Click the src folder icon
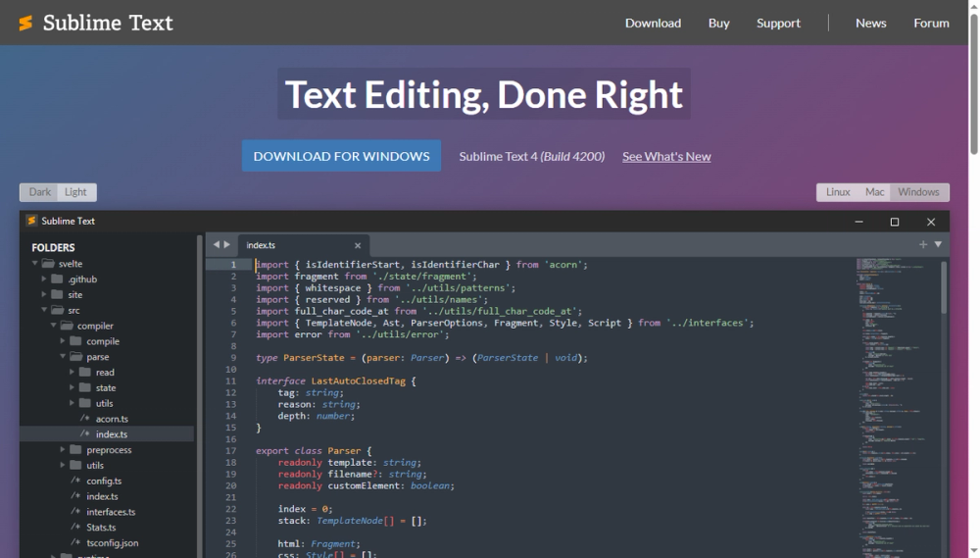Viewport: 980px width, 558px height. click(58, 310)
